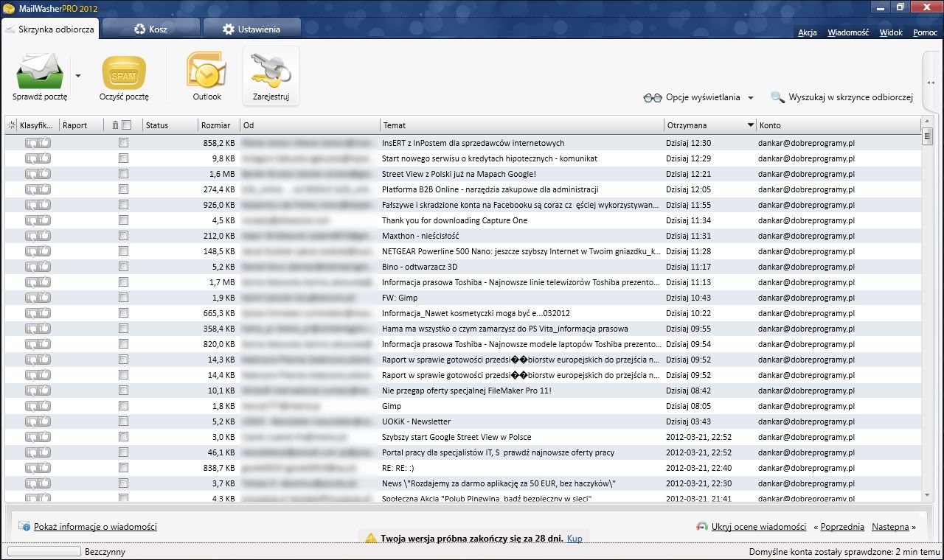Click Pokaż informacje o wiadomości link
The image size is (944, 560).
tap(95, 527)
